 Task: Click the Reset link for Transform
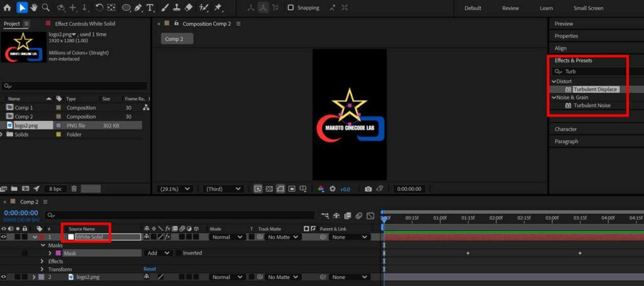pos(150,269)
